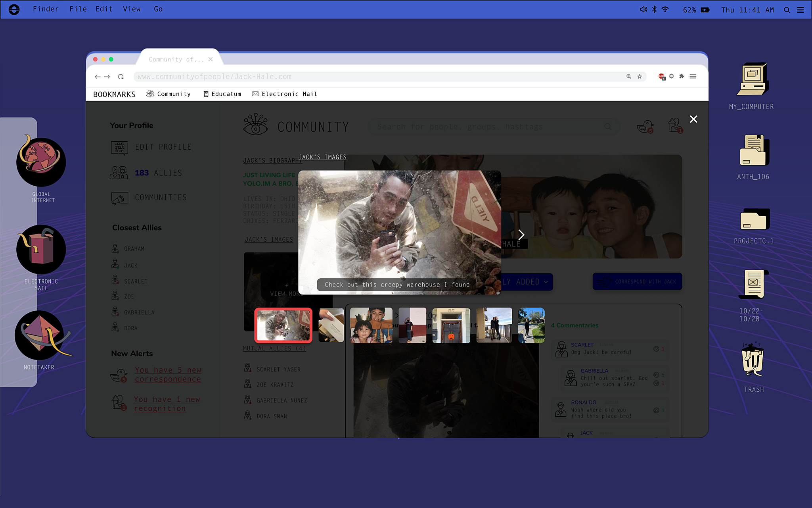Open recognition alerts icon in header
812x508 pixels.
point(675,125)
